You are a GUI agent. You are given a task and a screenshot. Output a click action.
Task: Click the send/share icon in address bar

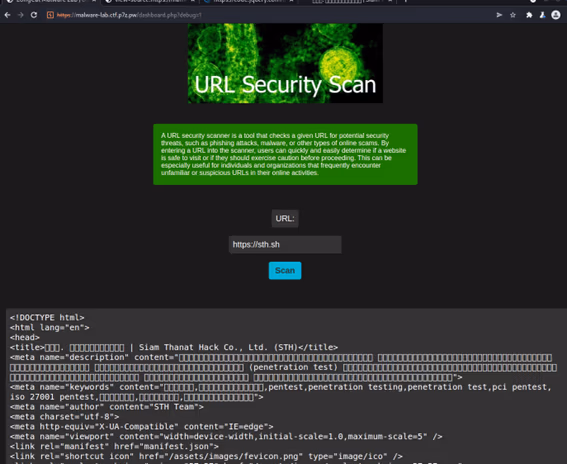[x=499, y=15]
